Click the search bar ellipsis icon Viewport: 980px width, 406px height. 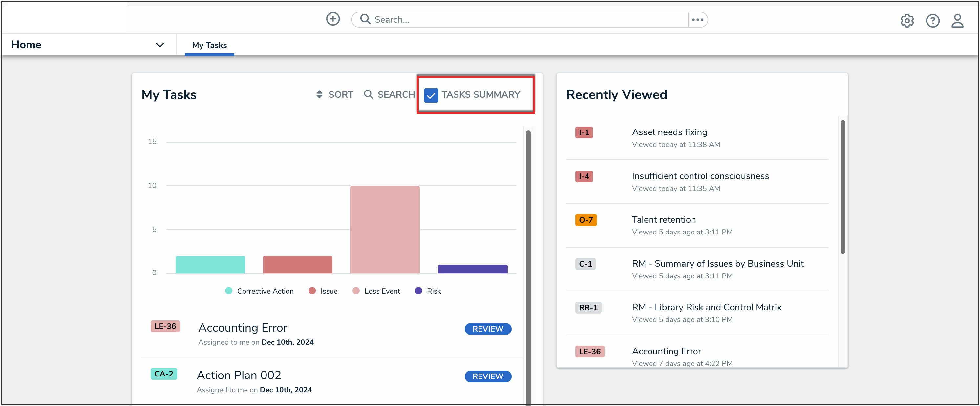[697, 20]
